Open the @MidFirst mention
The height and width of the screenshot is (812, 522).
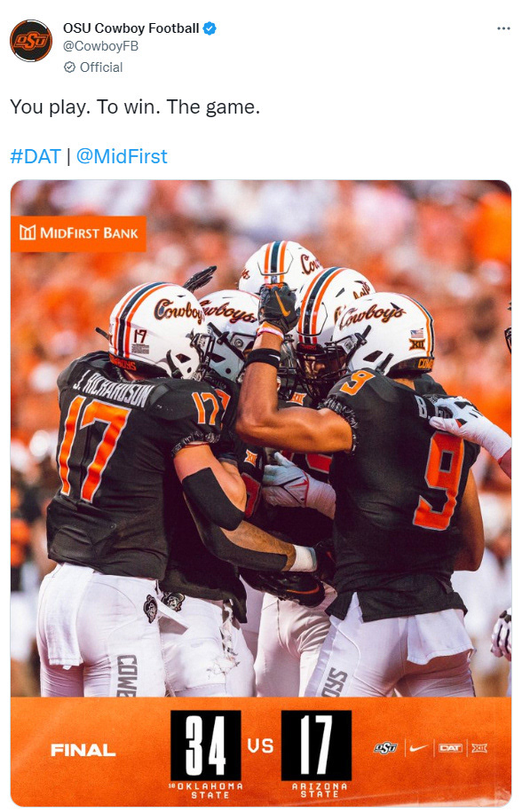tap(122, 156)
